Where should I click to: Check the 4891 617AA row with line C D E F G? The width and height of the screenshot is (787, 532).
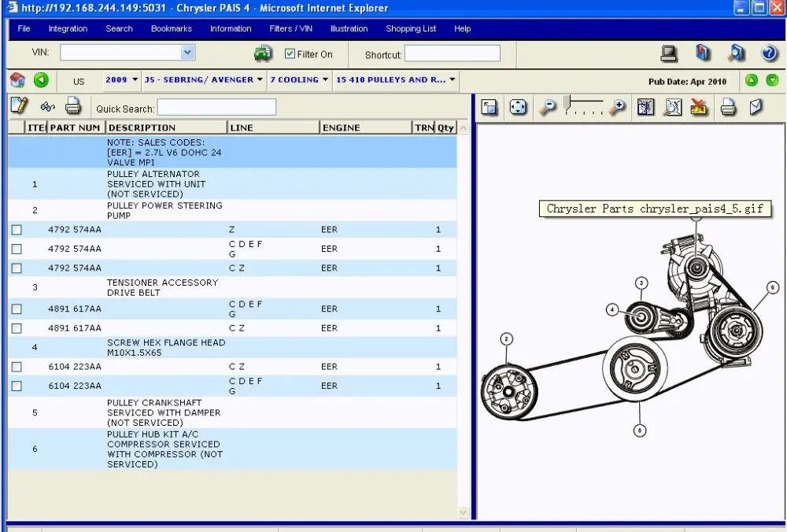click(17, 309)
